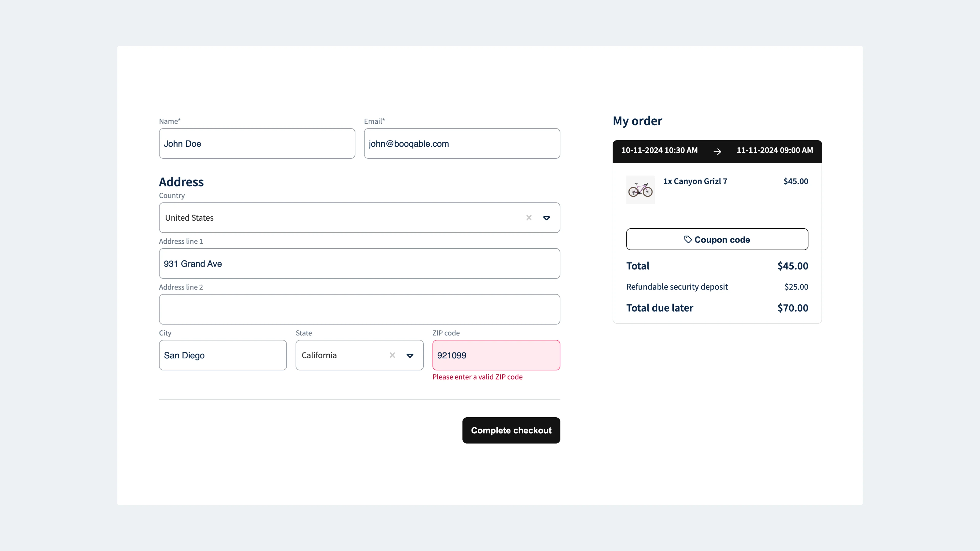Click the Address line 1 input field

(x=359, y=263)
